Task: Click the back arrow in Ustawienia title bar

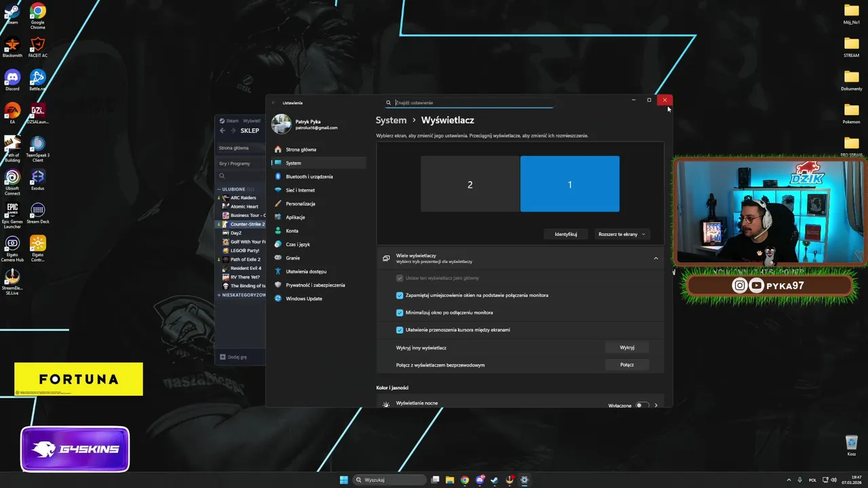Action: pos(274,103)
